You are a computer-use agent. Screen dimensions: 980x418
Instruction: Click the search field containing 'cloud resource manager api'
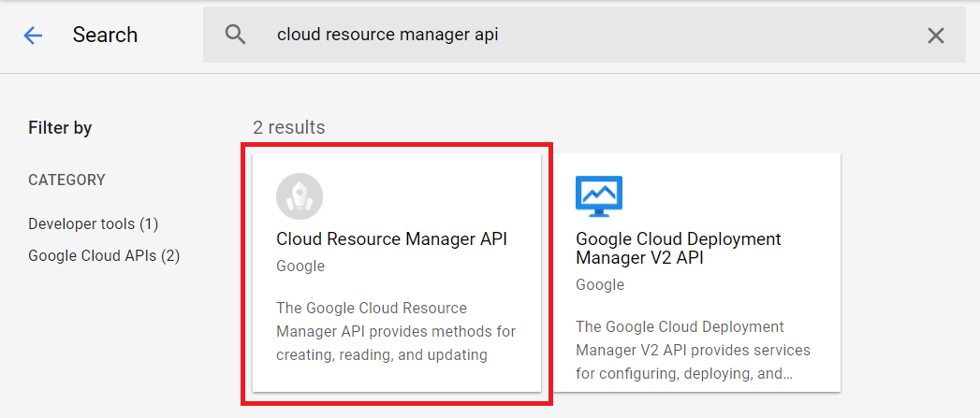[x=584, y=35]
